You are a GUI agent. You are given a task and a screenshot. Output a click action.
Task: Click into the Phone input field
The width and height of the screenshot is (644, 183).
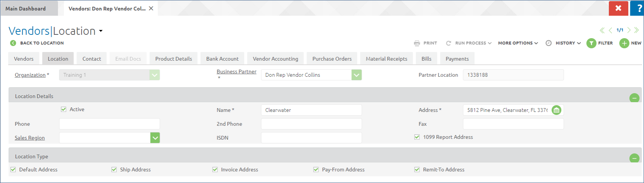[109, 124]
